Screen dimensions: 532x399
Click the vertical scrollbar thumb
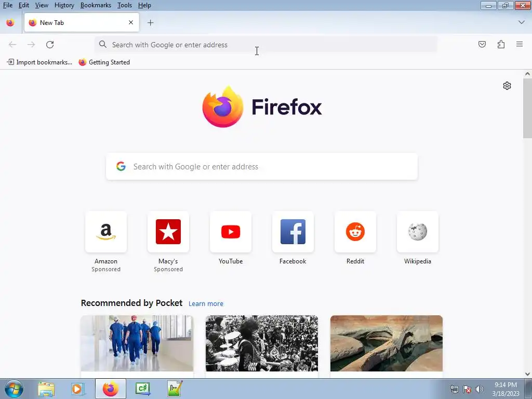[527, 108]
